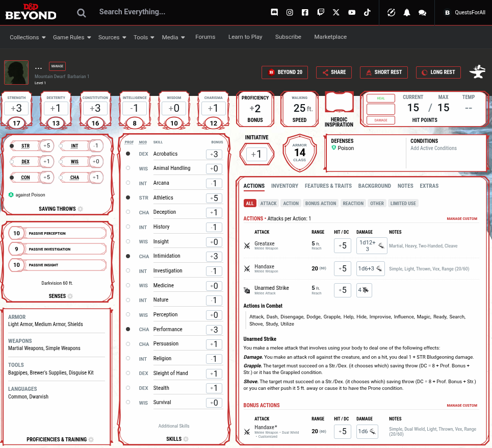Open the Facebook social icon
492x448 pixels.
point(305,12)
